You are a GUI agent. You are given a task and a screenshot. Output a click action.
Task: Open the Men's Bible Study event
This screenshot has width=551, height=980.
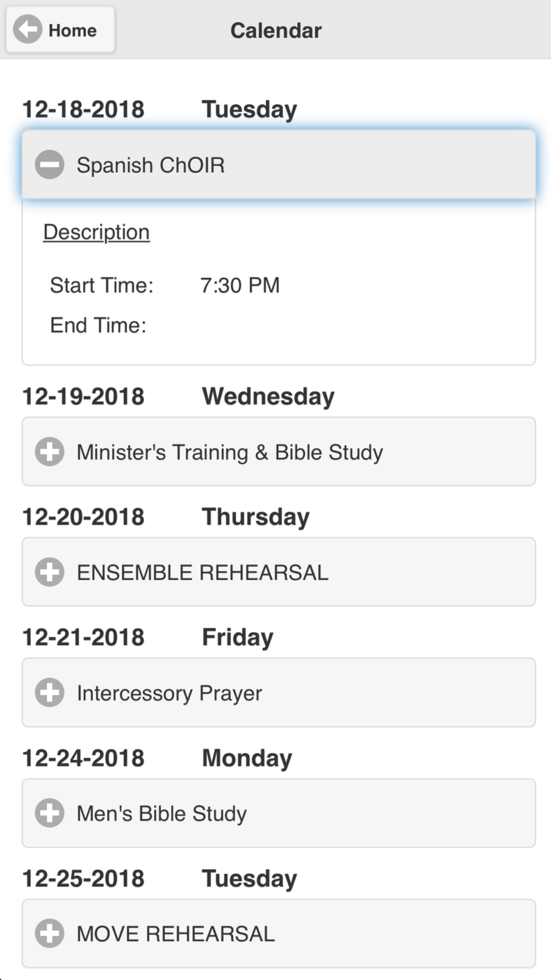click(x=279, y=813)
